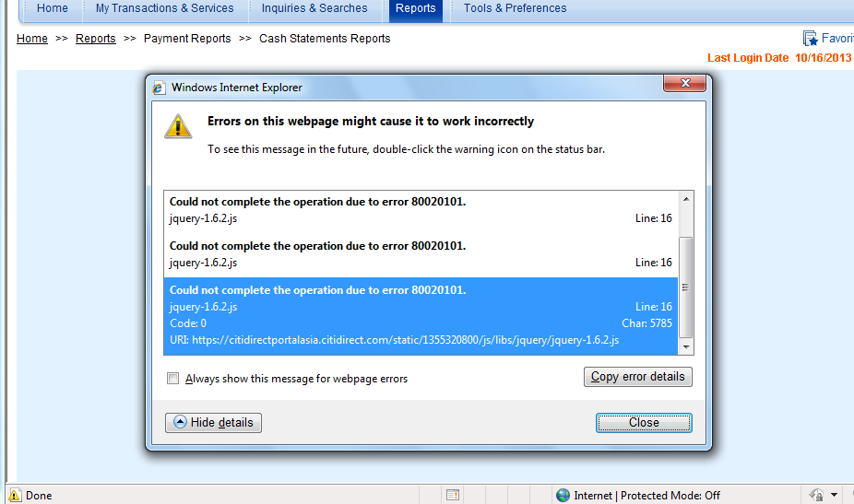Image resolution: width=854 pixels, height=504 pixels.
Task: Click Cash Statements Reports breadcrumb text
Action: click(325, 39)
